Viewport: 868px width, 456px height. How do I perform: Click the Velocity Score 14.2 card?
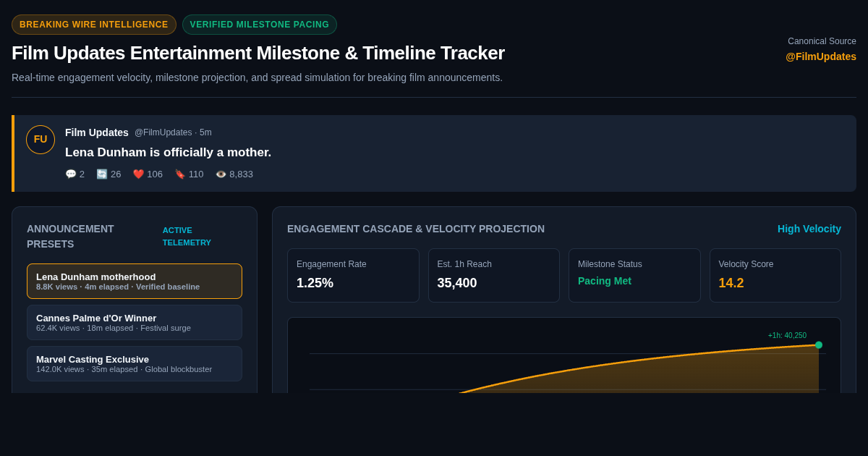pos(775,276)
